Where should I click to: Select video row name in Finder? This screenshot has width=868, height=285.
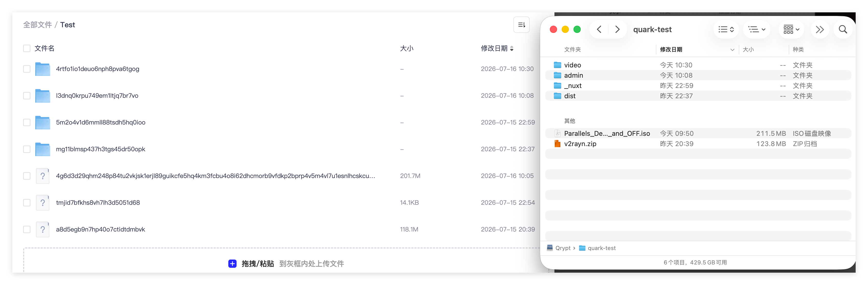click(572, 65)
